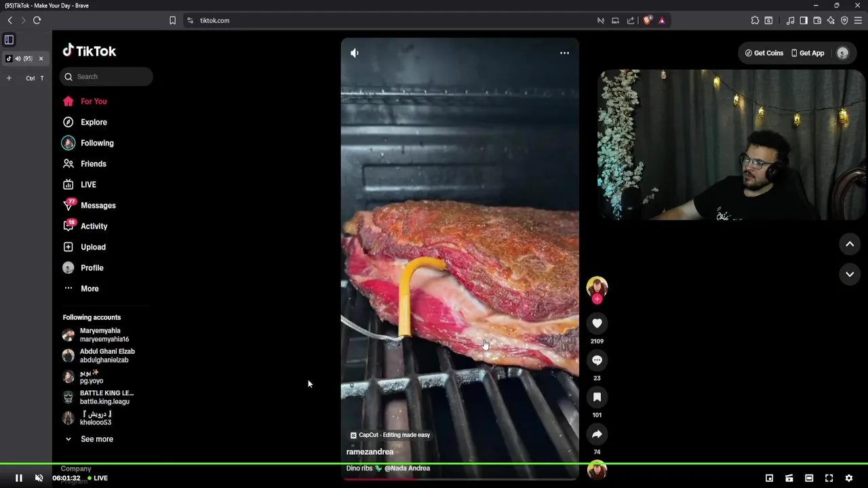Open the video's three-dot options menu
868x488 pixels.
click(x=564, y=53)
